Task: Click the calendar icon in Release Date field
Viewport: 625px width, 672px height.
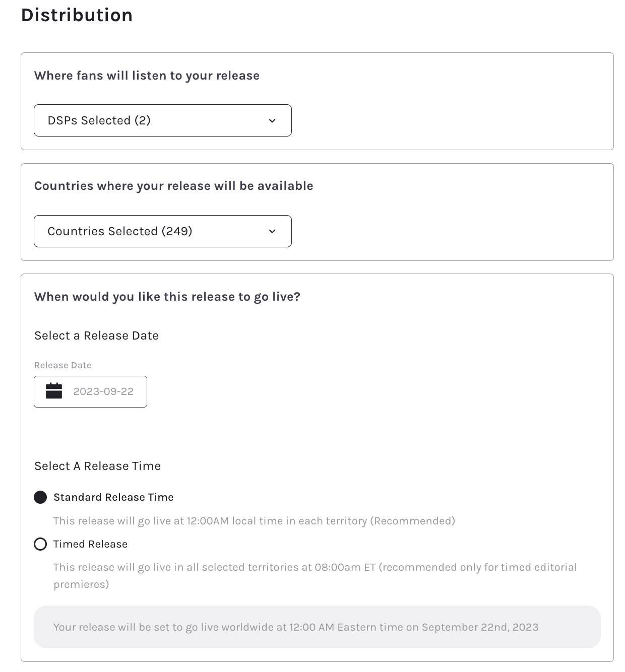Action: pyautogui.click(x=54, y=391)
